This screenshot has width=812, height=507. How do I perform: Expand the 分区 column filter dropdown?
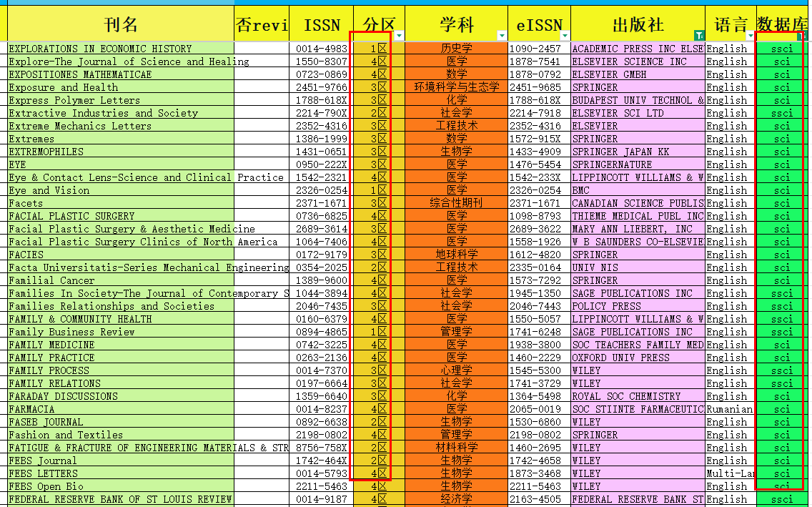(x=399, y=35)
